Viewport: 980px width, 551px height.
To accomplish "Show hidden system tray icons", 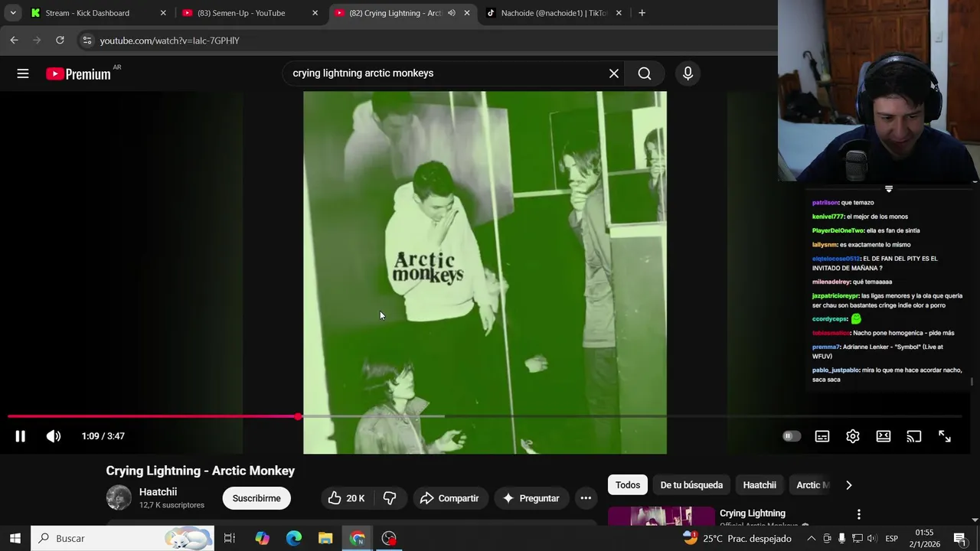I will [811, 539].
